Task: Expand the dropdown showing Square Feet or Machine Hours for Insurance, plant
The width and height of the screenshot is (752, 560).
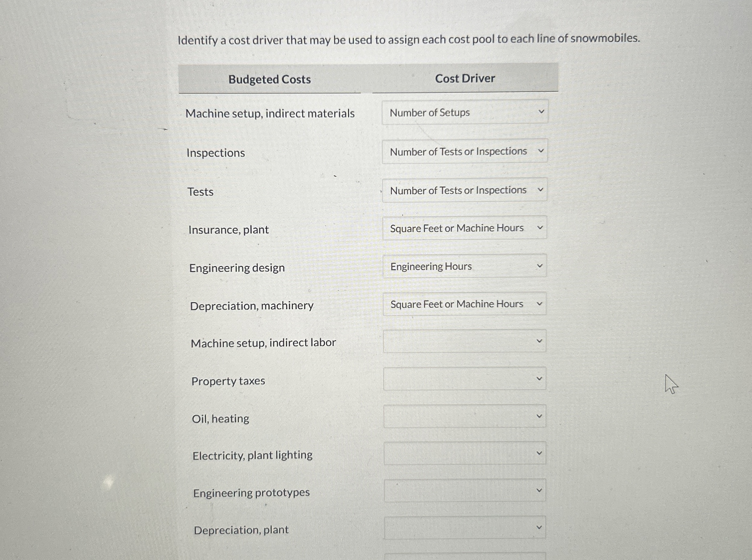Action: 465,228
